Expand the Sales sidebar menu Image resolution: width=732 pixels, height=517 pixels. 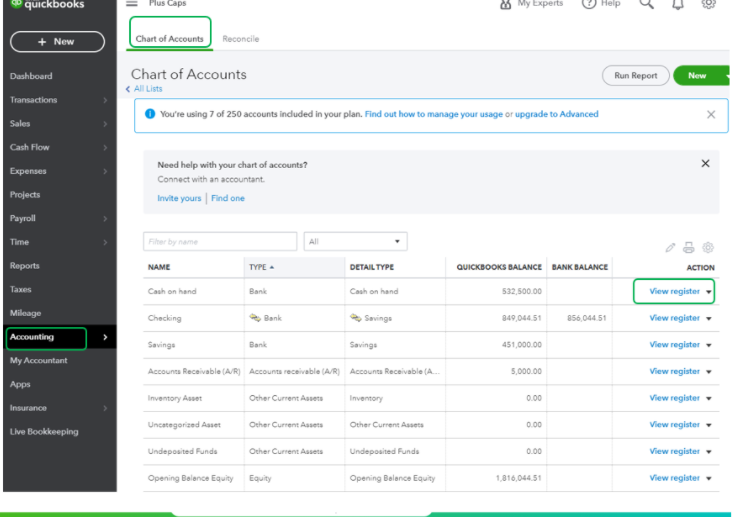pyautogui.click(x=105, y=124)
